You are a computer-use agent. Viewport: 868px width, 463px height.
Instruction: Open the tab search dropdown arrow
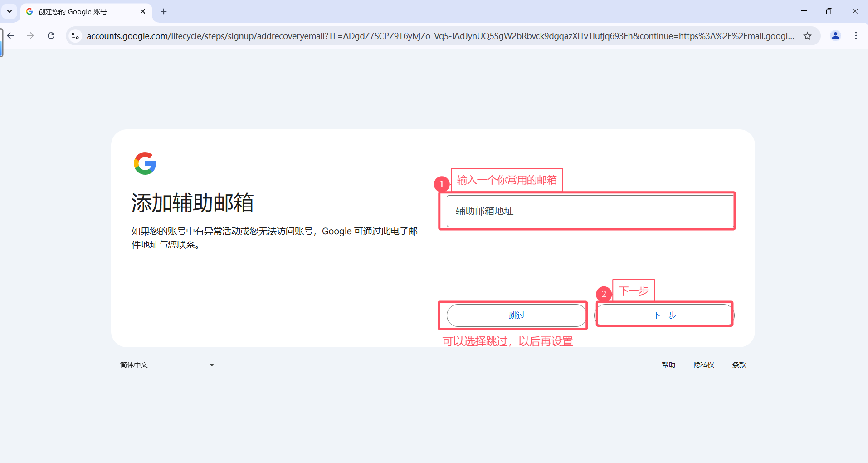coord(10,11)
